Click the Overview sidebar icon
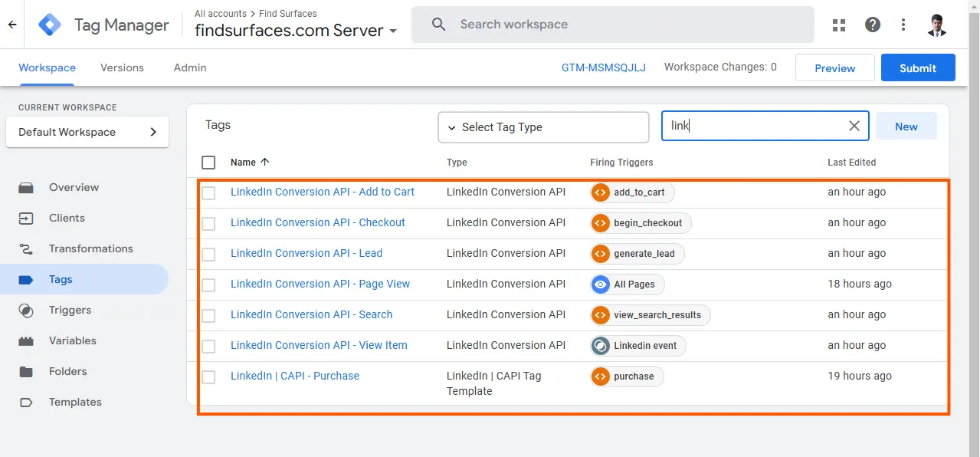The image size is (980, 457). pos(26,187)
